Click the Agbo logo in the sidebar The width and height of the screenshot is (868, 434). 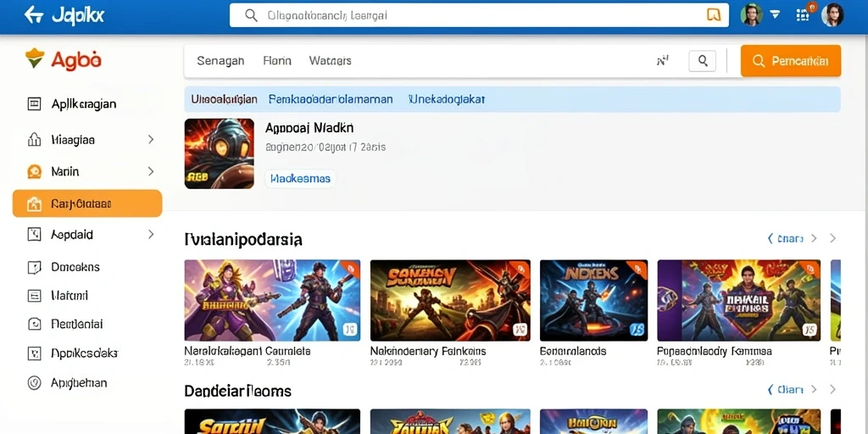coord(63,60)
